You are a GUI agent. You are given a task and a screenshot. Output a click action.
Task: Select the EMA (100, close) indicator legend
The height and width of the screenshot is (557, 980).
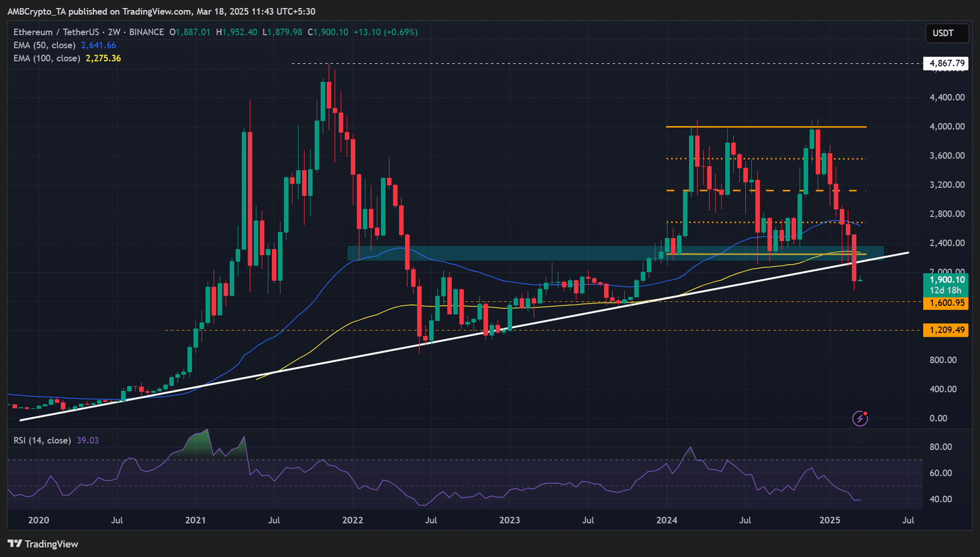(x=47, y=58)
